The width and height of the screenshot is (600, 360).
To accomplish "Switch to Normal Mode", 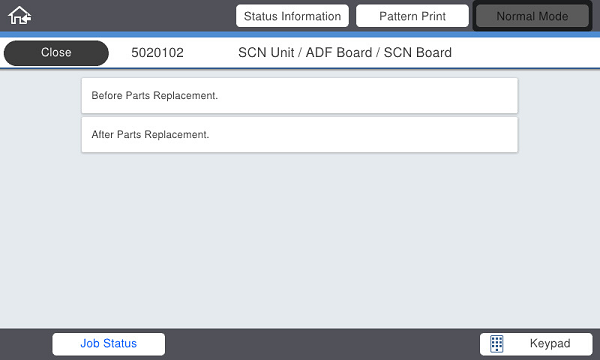I will point(532,16).
